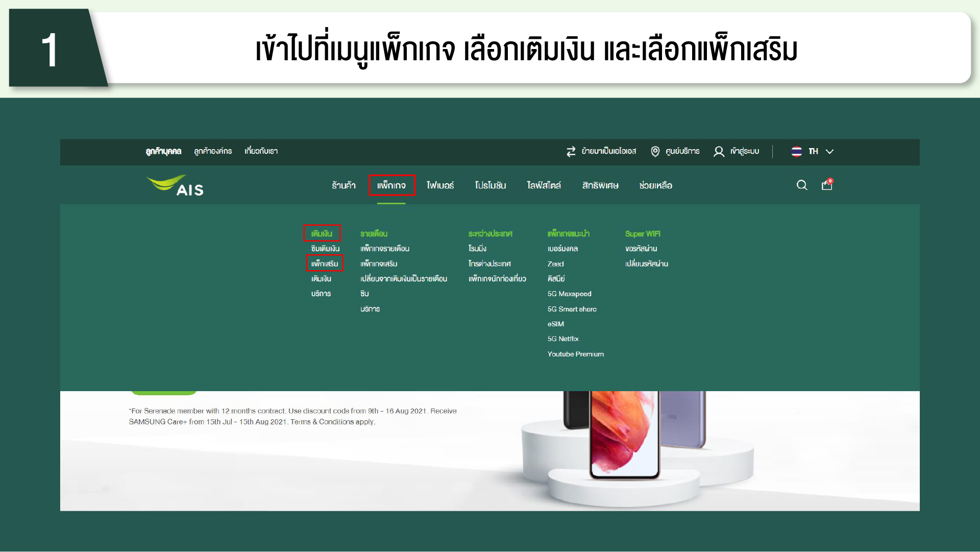Open the เกี่ยวกับเรา link

pos(261,151)
